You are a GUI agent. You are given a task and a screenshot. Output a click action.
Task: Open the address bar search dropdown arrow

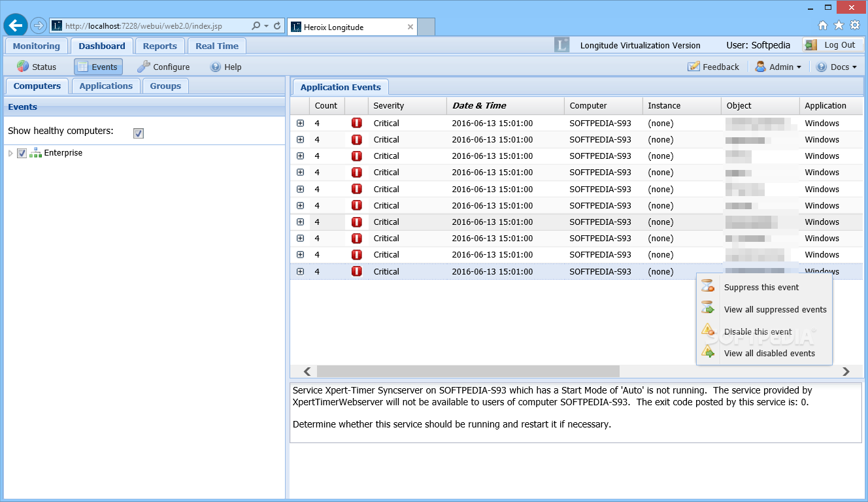point(267,26)
